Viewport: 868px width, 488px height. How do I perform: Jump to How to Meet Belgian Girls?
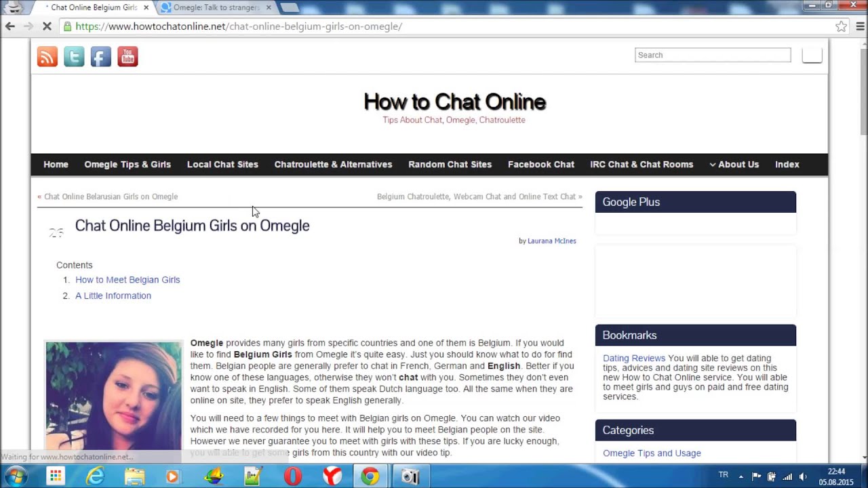[127, 279]
